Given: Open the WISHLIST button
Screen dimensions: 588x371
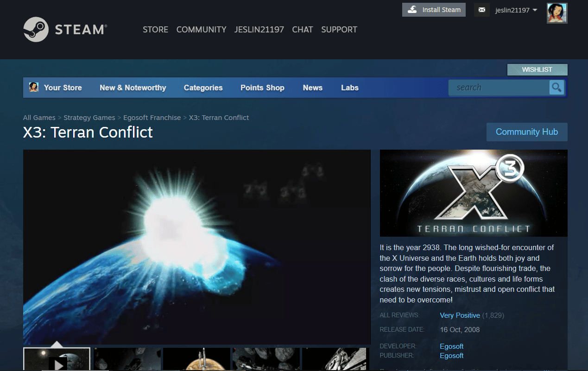Looking at the screenshot, I should tap(537, 69).
